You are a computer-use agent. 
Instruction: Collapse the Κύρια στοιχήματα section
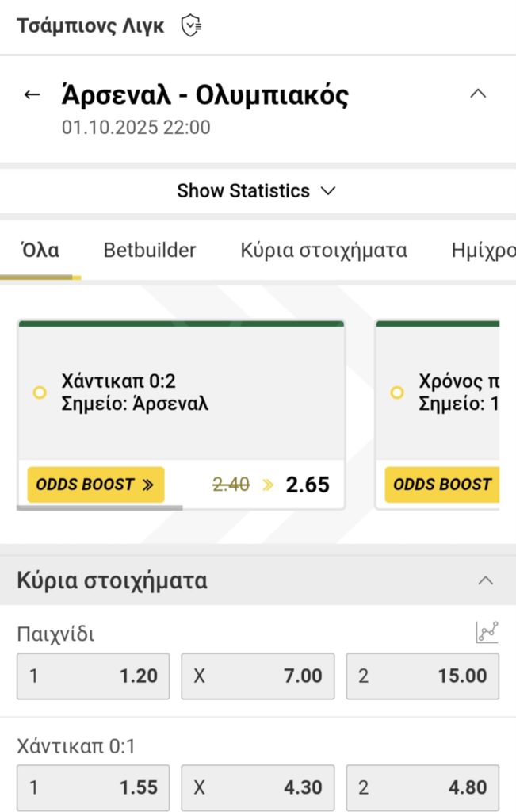486,580
